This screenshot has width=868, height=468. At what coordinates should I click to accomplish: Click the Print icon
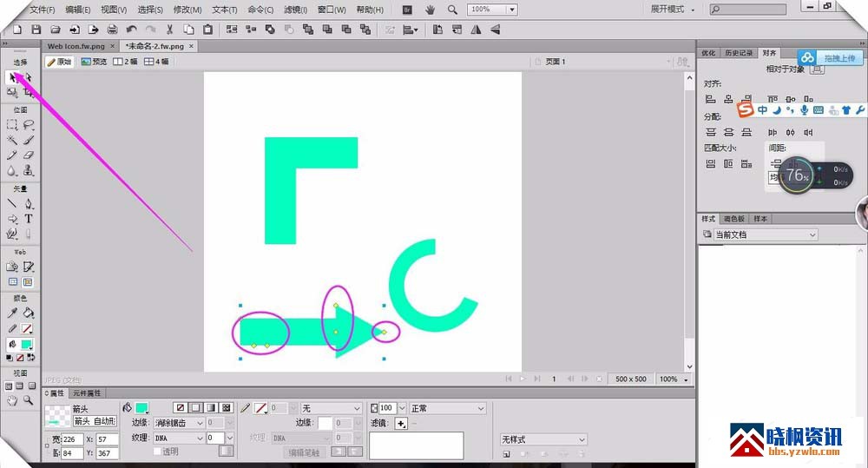pyautogui.click(x=112, y=30)
